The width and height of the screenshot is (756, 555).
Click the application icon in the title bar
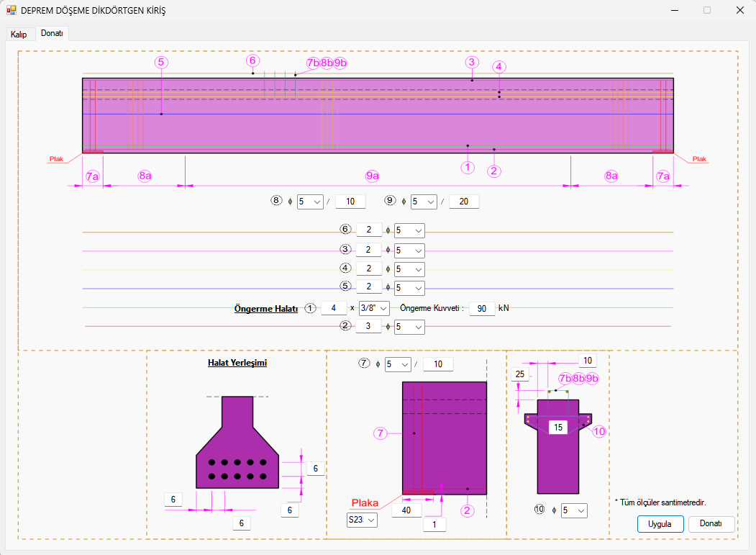12,11
